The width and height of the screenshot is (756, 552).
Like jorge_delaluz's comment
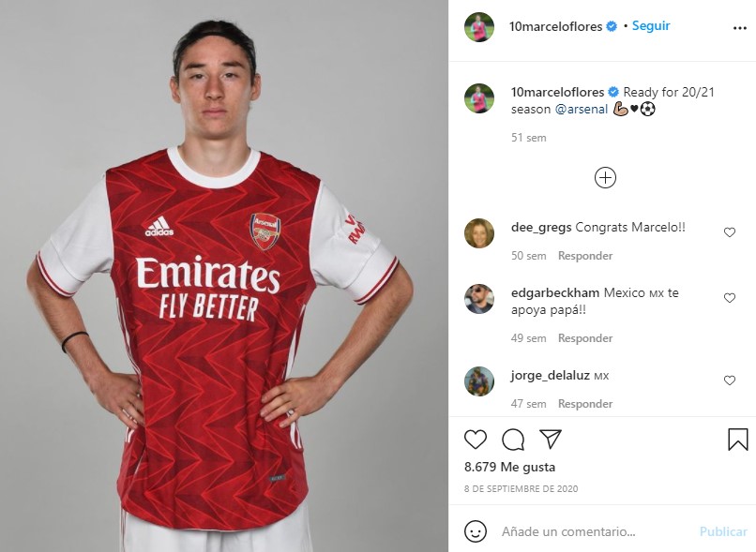tap(730, 380)
